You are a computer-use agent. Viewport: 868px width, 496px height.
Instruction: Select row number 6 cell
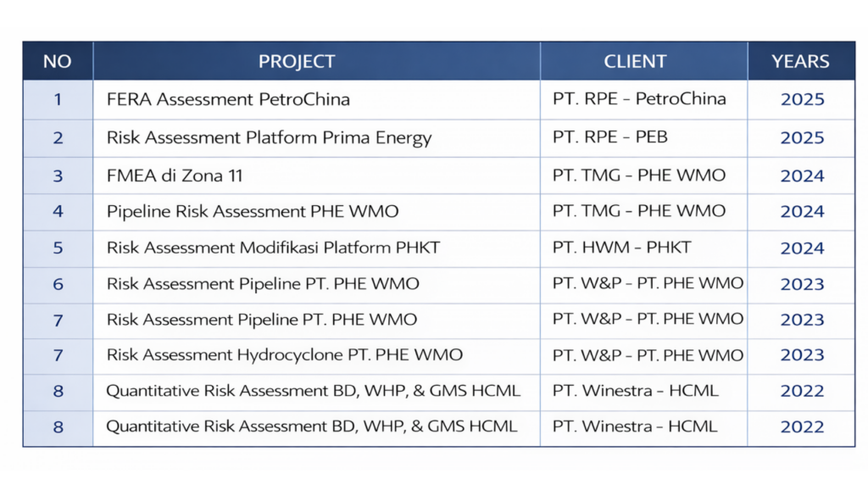58,284
